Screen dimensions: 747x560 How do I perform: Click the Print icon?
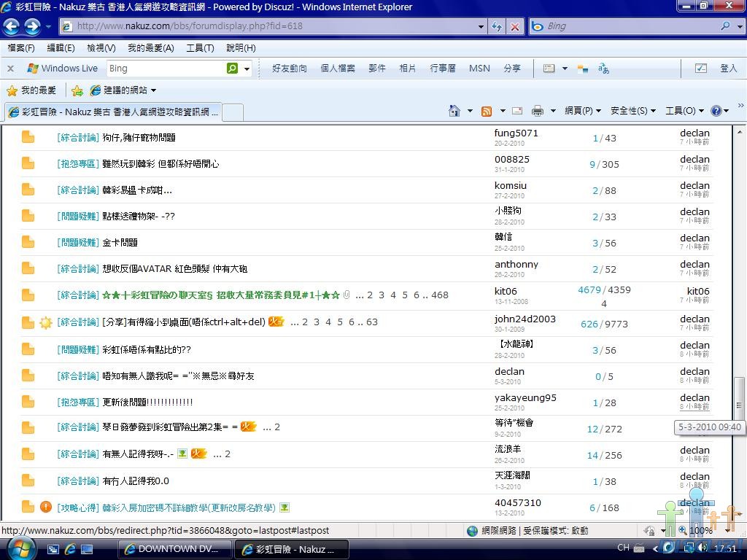coord(538,111)
